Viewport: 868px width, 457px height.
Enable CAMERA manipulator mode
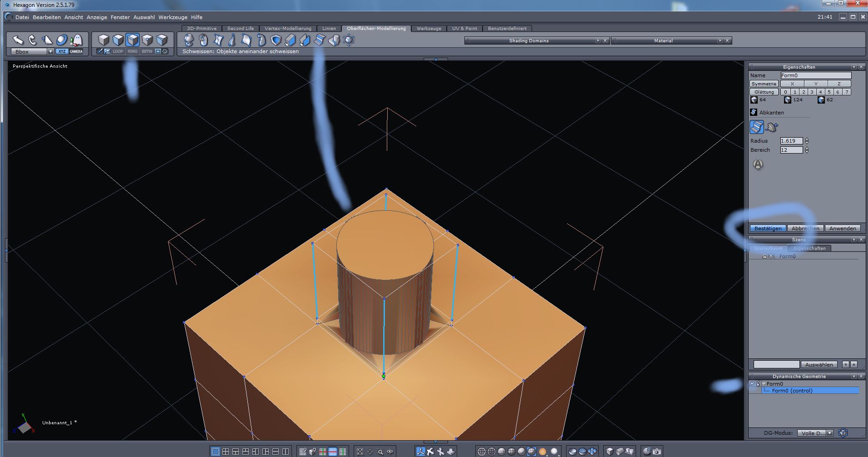(76, 51)
